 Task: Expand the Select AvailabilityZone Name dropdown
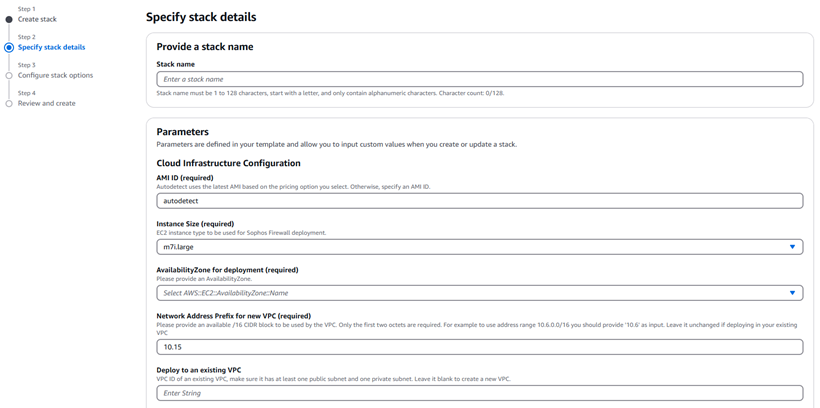(470, 293)
